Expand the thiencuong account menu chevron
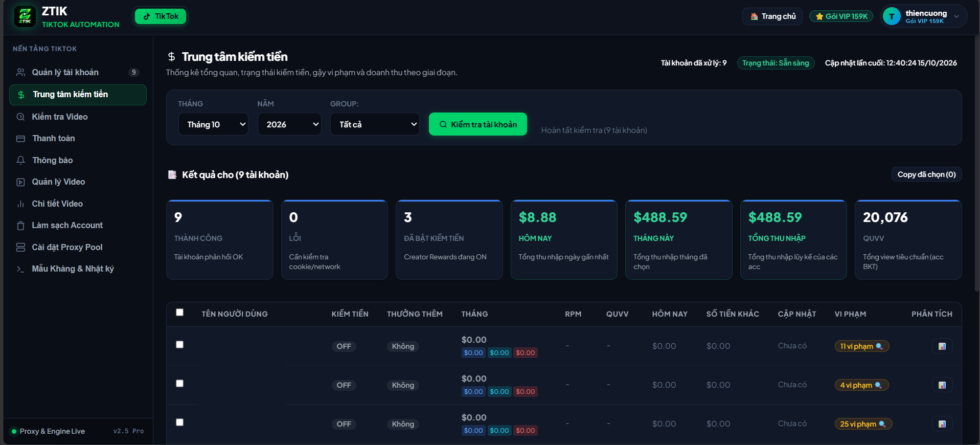 (956, 16)
